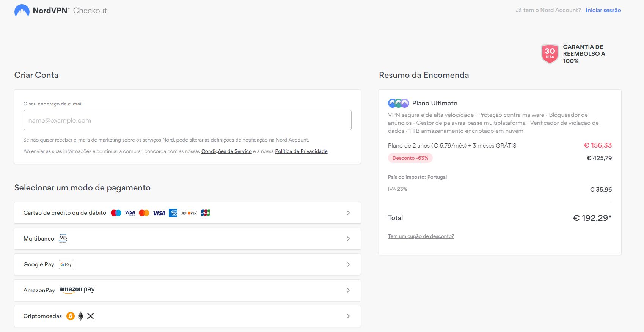
Task: Click the Criar Conta heading
Action: click(36, 75)
